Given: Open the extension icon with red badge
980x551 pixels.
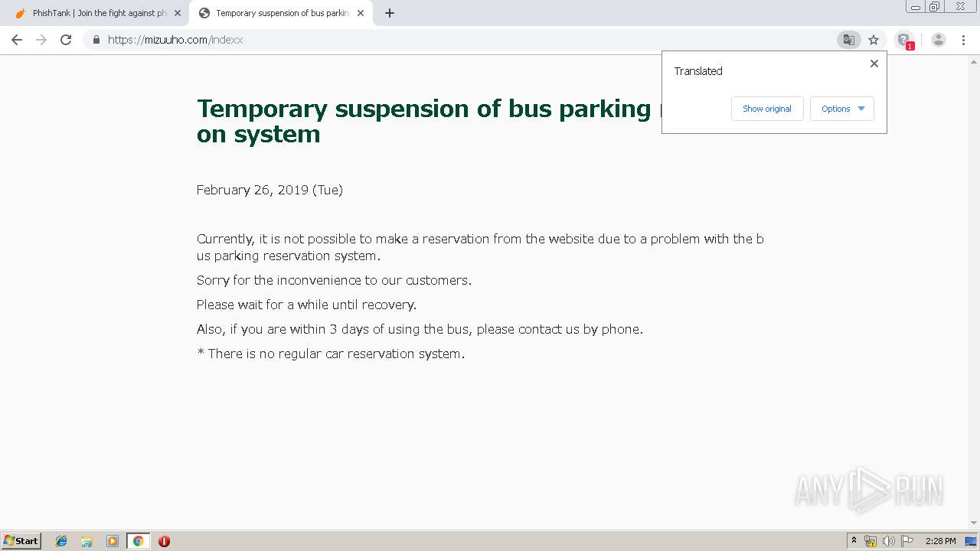Looking at the screenshot, I should coord(904,40).
